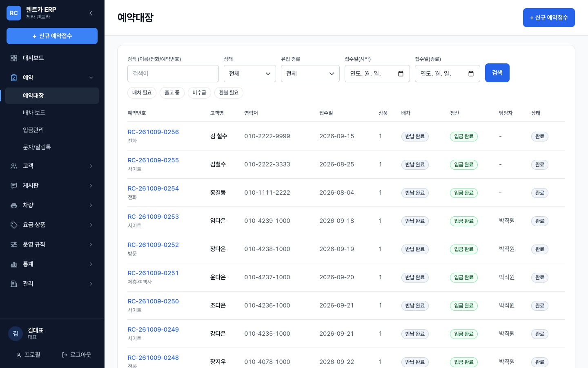Click the 예약번호 column header
The height and width of the screenshot is (368, 588).
coord(137,113)
